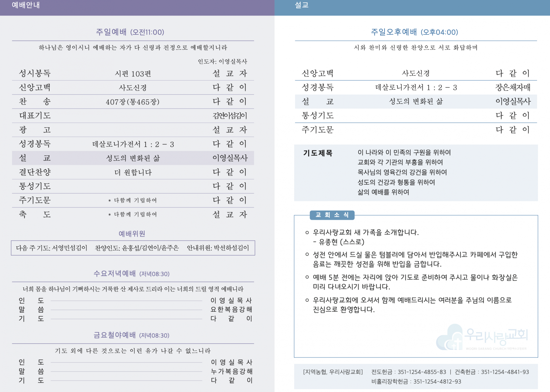Click the 교회소식 section label

point(332,215)
